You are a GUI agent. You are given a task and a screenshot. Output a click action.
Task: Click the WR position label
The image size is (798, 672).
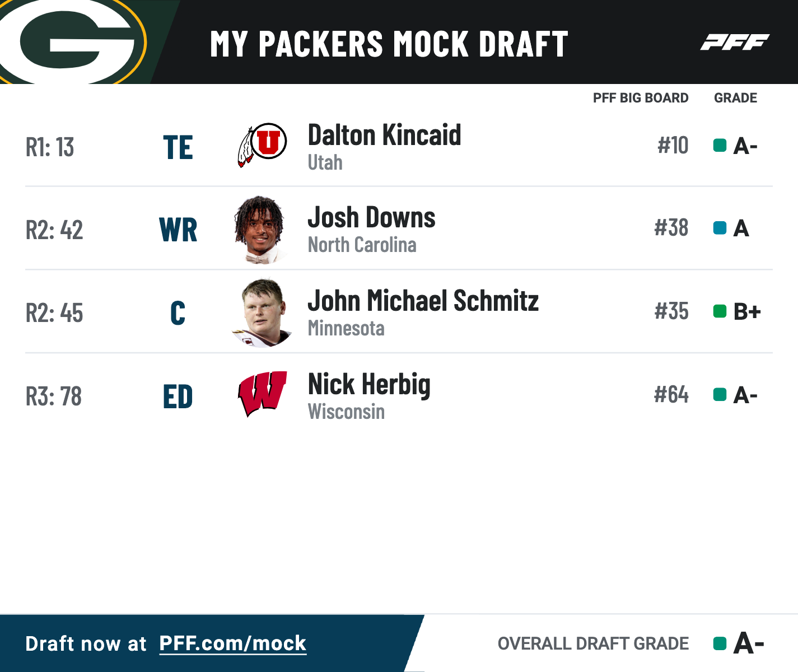point(178,230)
